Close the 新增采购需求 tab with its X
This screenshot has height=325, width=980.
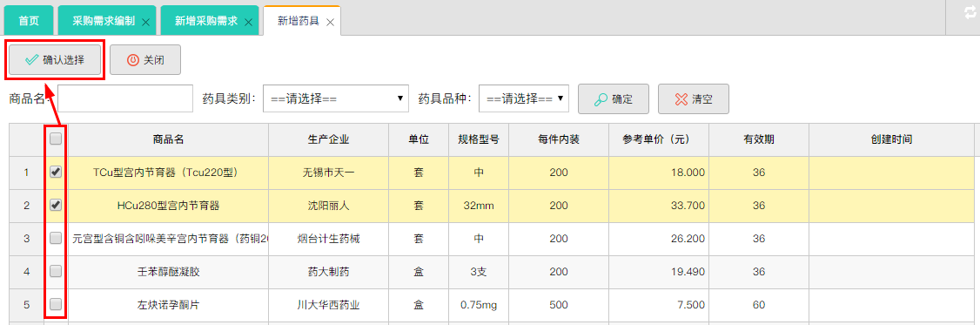248,22
